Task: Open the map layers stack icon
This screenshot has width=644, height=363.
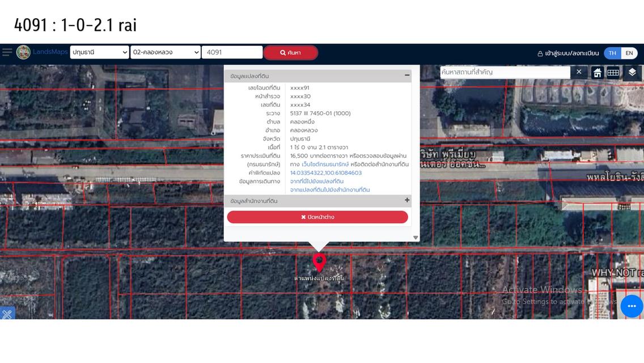Action: click(632, 72)
